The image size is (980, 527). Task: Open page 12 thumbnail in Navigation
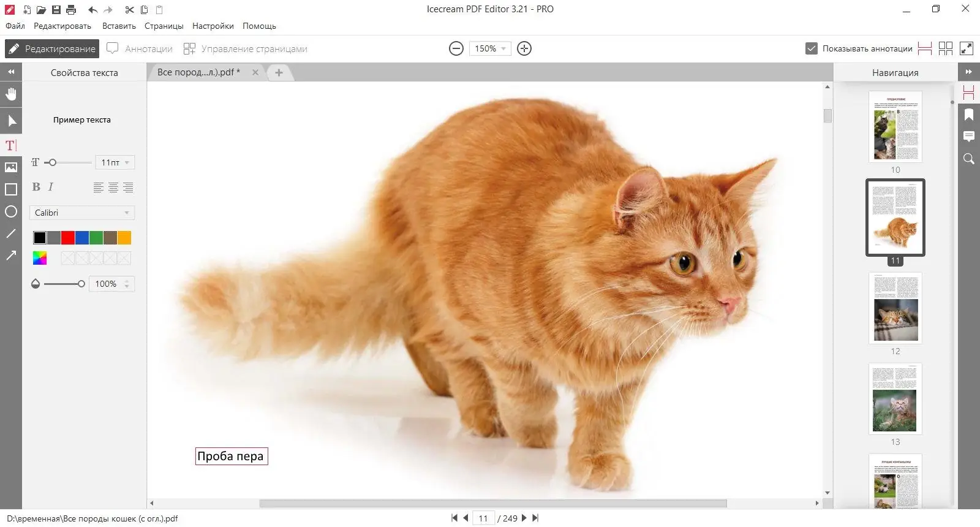(x=895, y=308)
